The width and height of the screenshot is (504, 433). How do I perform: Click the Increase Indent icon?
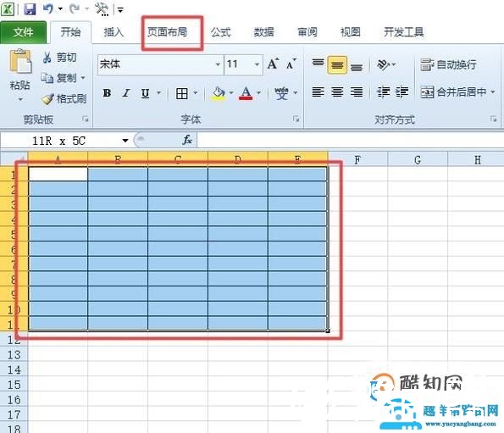click(402, 92)
